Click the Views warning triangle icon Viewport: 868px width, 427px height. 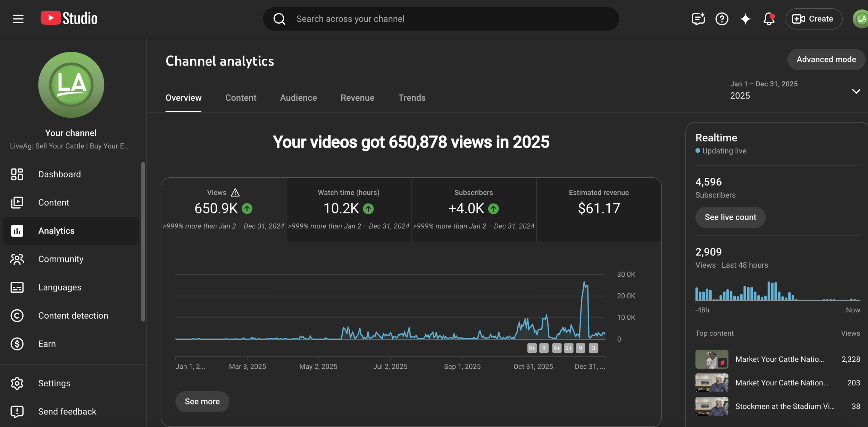point(235,192)
